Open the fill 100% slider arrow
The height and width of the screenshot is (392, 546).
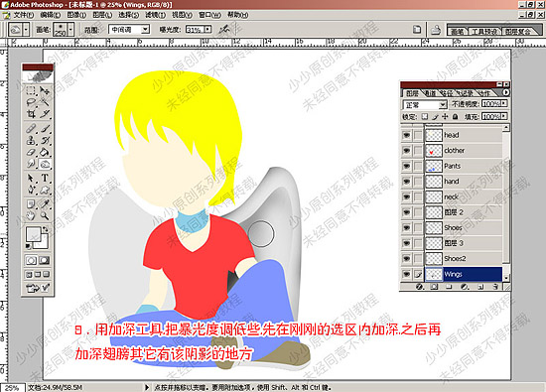pyautogui.click(x=504, y=117)
